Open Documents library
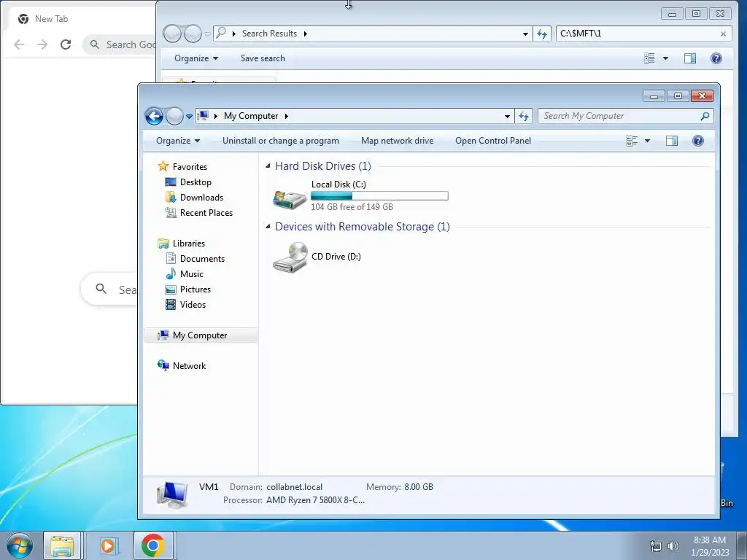 202,259
